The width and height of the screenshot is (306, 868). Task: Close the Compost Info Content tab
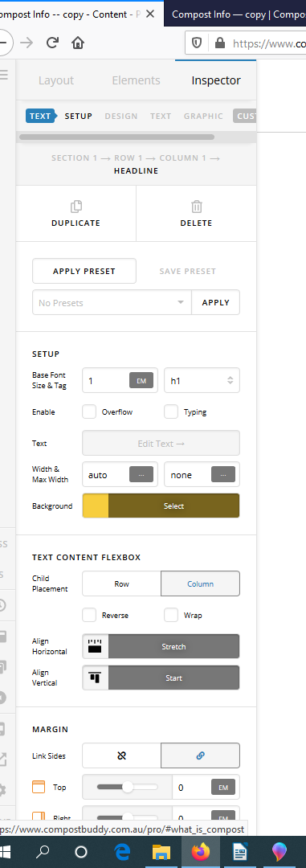[x=149, y=14]
